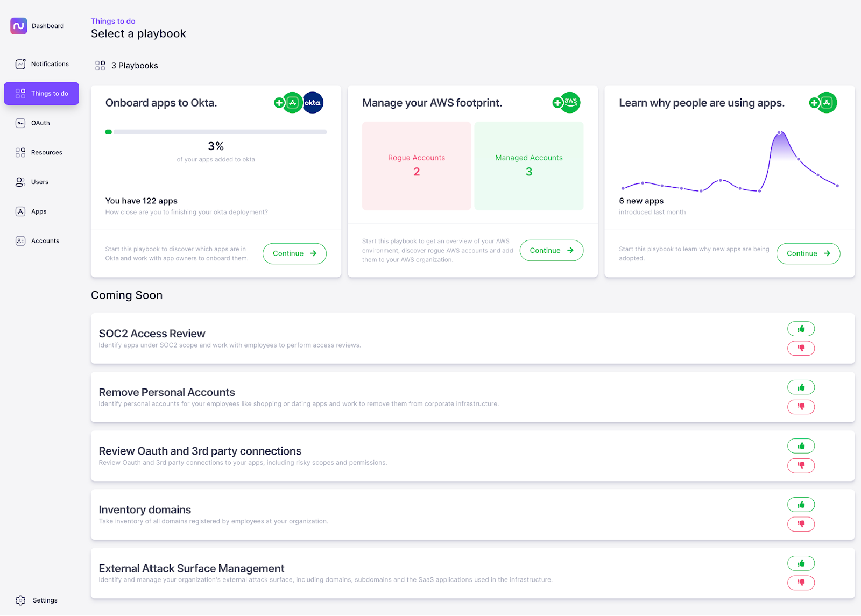Click the green add-app icon on Learn playbook
Screen dimensions: 861x616
tap(825, 102)
